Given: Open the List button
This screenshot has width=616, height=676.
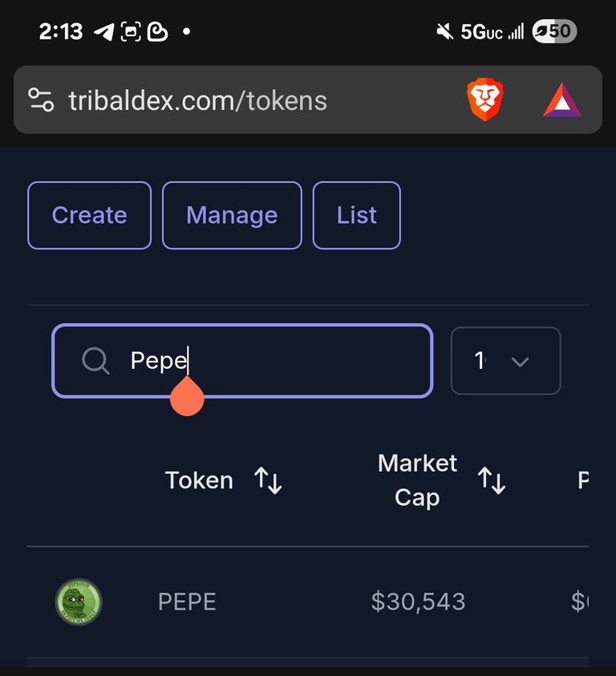Looking at the screenshot, I should (x=357, y=215).
